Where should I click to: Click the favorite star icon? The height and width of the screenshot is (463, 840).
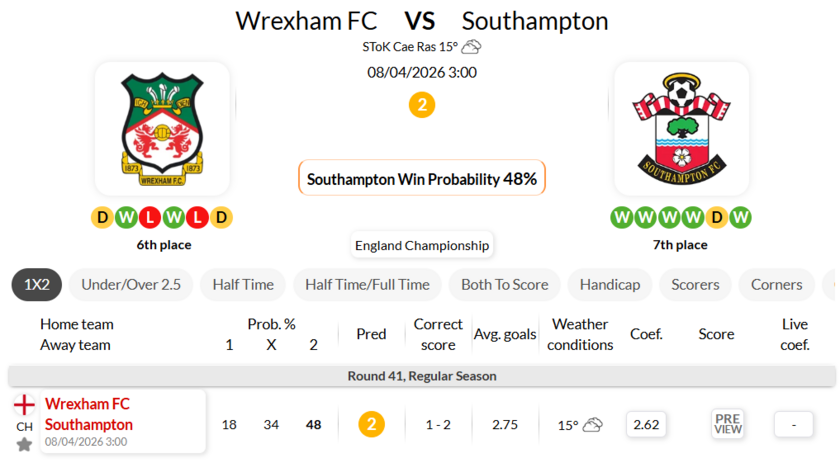24,443
